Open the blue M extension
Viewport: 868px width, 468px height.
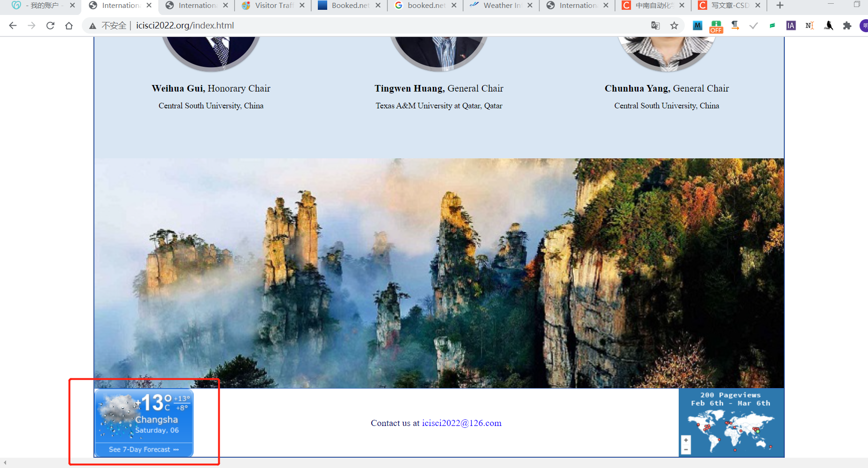coord(697,26)
